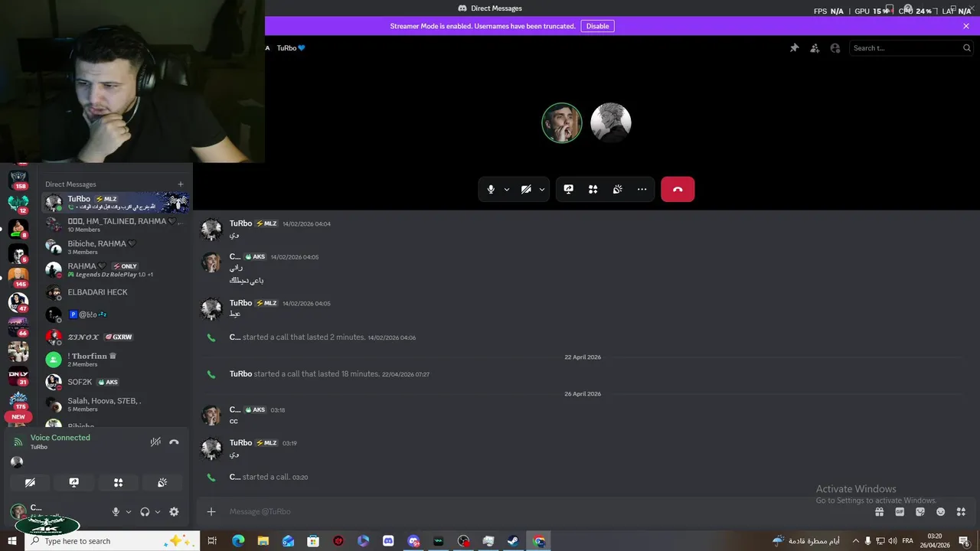Viewport: 980px width, 551px height.
Task: Open camera options arrow in call controls
Action: pyautogui.click(x=542, y=190)
